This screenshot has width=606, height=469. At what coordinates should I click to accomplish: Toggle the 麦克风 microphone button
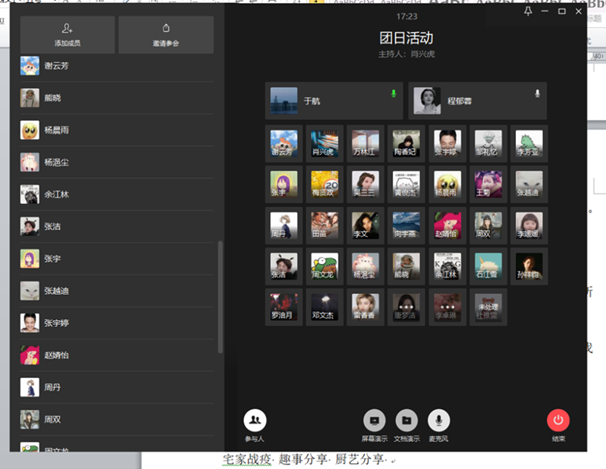point(439,421)
